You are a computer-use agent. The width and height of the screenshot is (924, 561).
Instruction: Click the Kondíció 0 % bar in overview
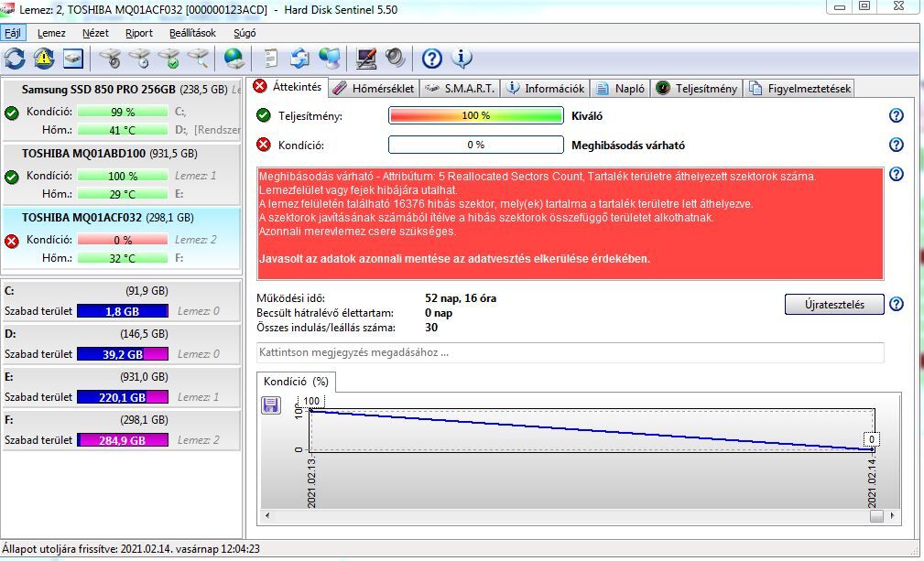(476, 145)
